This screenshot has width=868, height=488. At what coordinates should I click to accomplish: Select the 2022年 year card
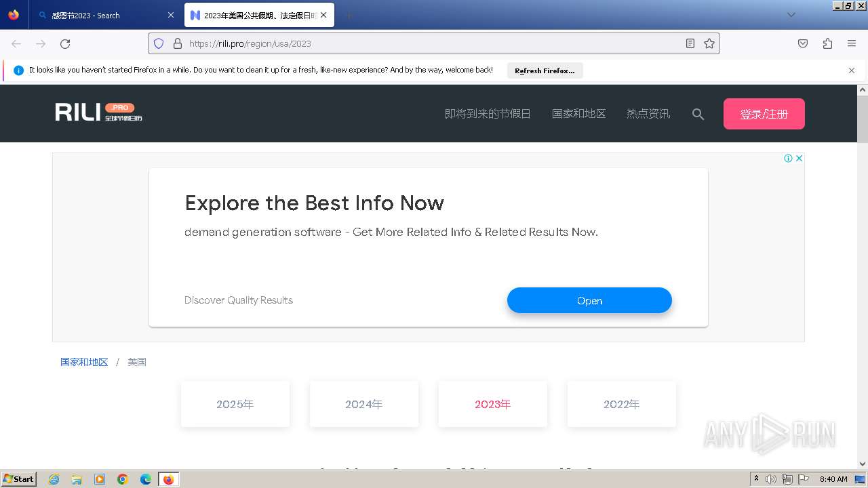click(x=621, y=404)
